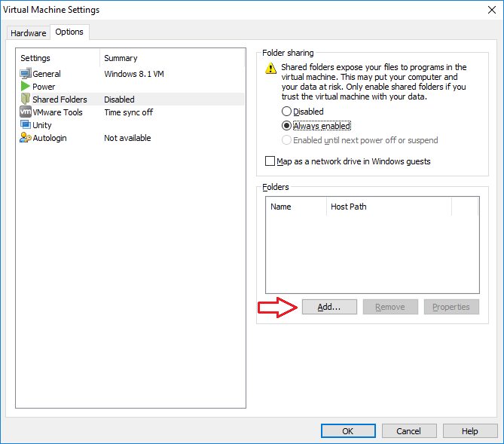504x444 pixels.
Task: Check Map as a network drive checkbox
Action: click(270, 161)
